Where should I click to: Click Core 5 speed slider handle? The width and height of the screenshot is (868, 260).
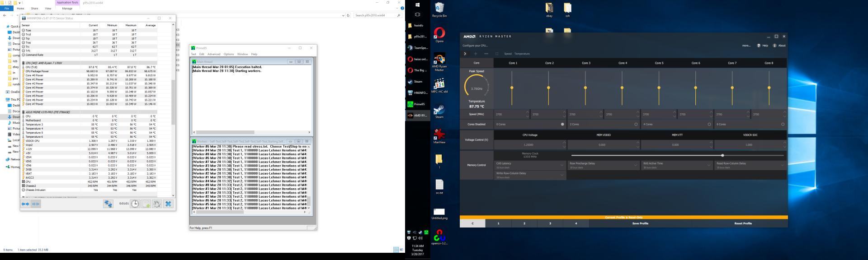point(659,88)
